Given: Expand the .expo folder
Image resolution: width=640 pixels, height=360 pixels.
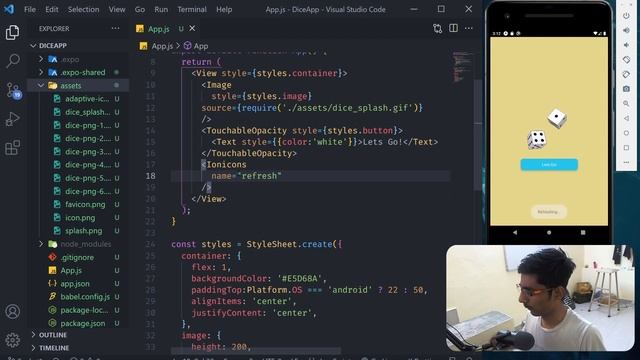Looking at the screenshot, I should coord(41,59).
